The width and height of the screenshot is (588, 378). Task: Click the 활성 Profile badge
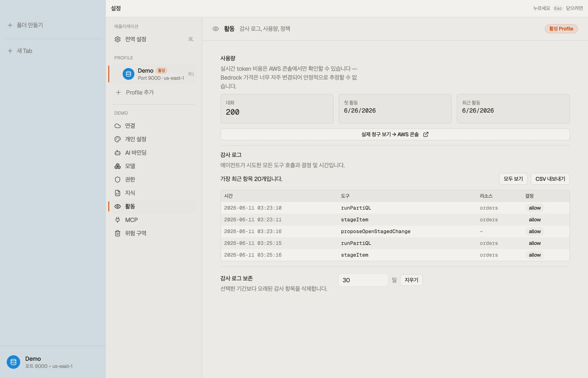pos(561,29)
